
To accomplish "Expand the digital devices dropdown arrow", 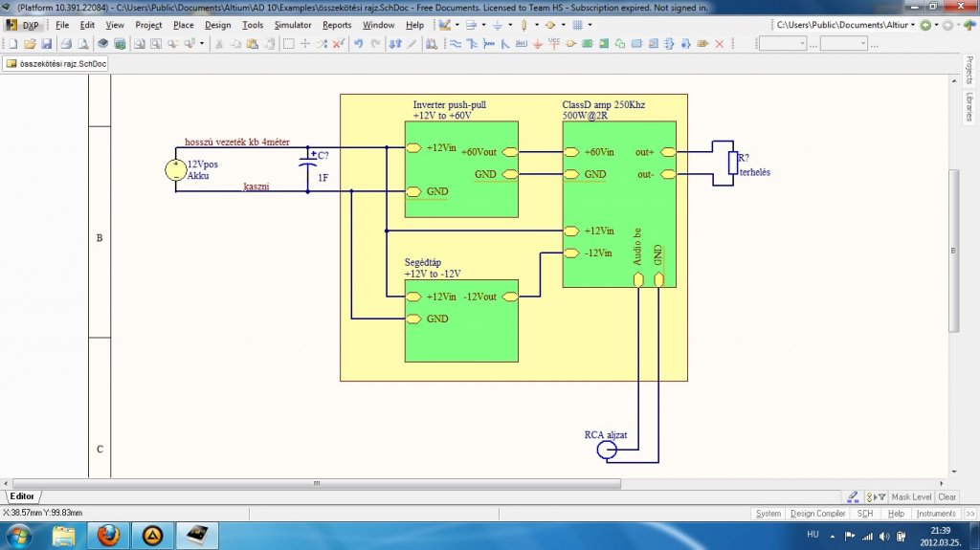I will 536,25.
